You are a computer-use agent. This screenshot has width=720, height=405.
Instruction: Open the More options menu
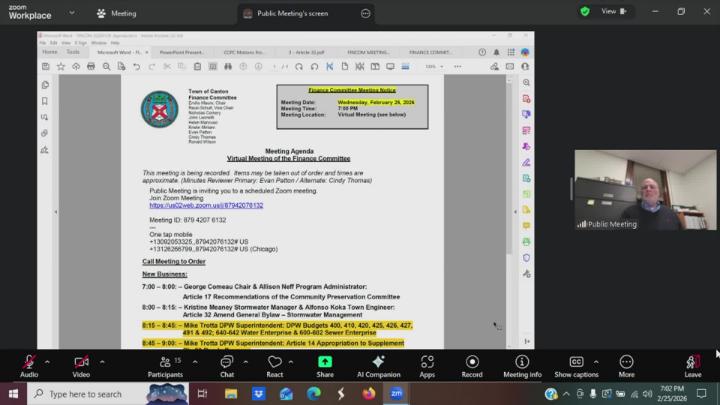(626, 364)
